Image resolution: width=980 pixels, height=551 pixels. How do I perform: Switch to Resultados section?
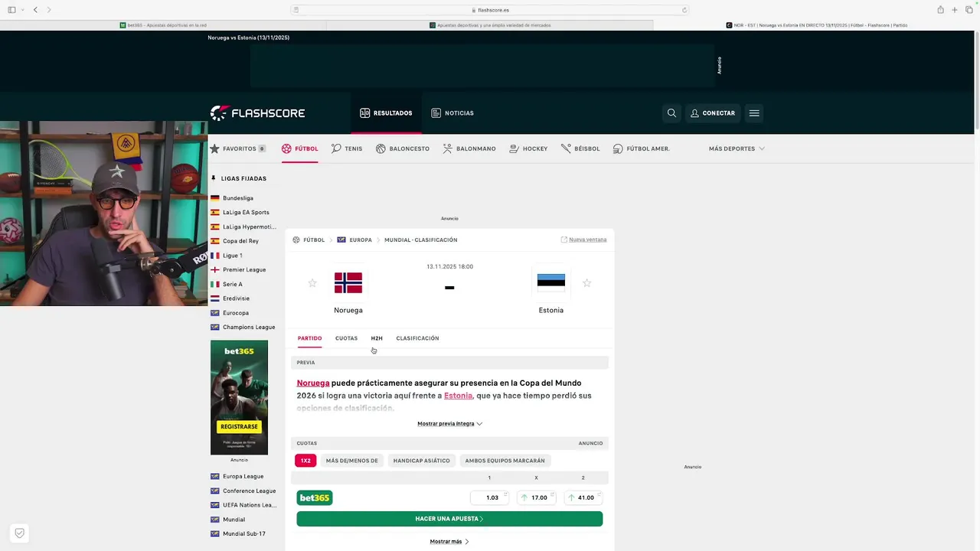(x=386, y=113)
